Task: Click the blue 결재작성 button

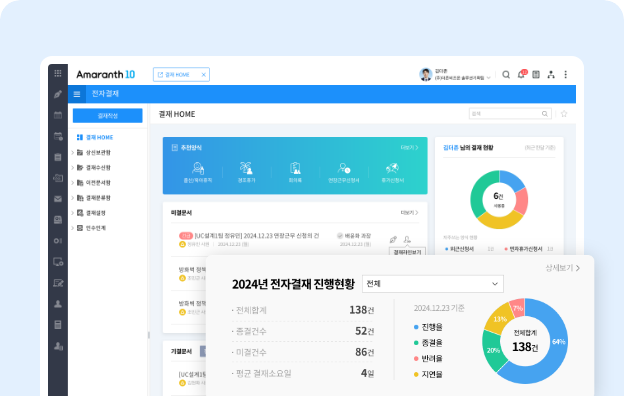Action: click(107, 115)
